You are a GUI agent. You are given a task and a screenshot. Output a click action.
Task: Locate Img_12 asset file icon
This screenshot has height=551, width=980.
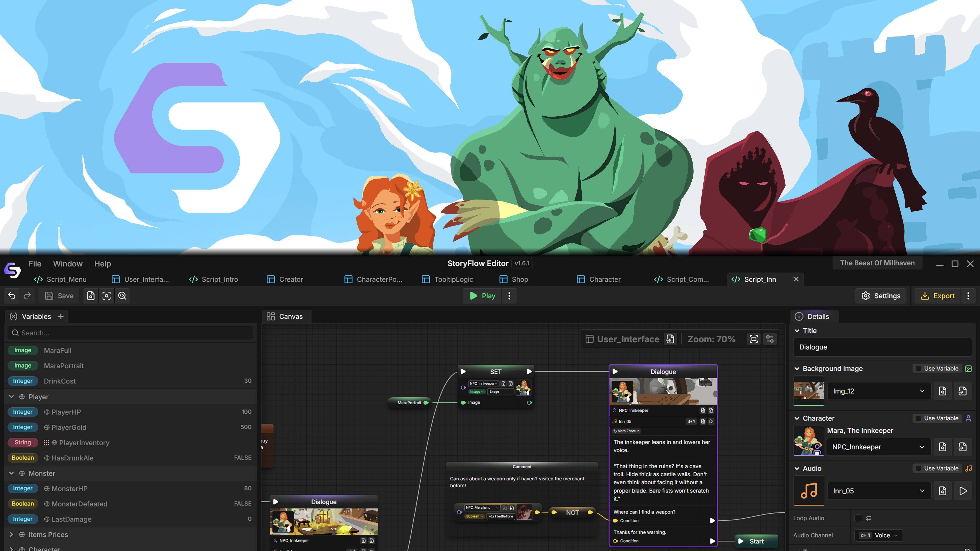coord(943,391)
